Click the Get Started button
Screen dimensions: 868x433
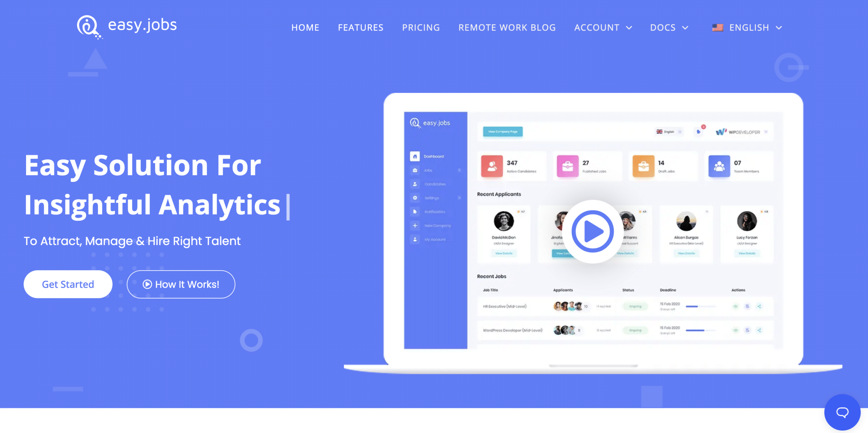(x=68, y=284)
